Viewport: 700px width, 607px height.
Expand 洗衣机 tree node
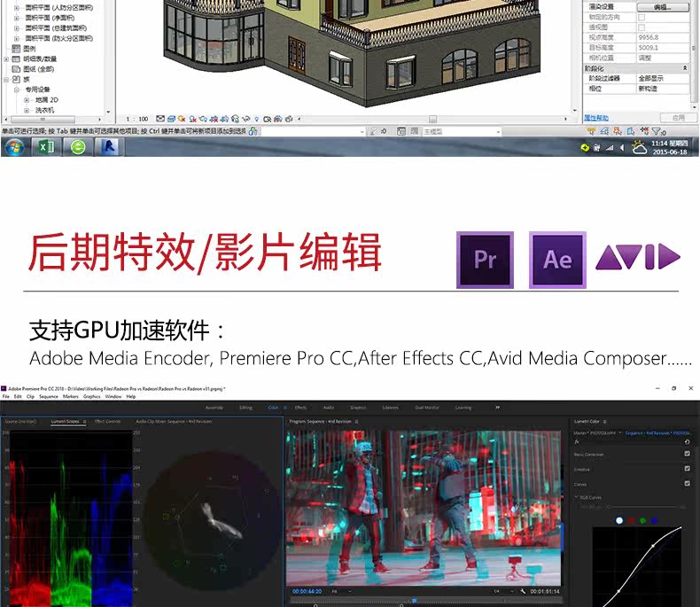click(x=27, y=110)
